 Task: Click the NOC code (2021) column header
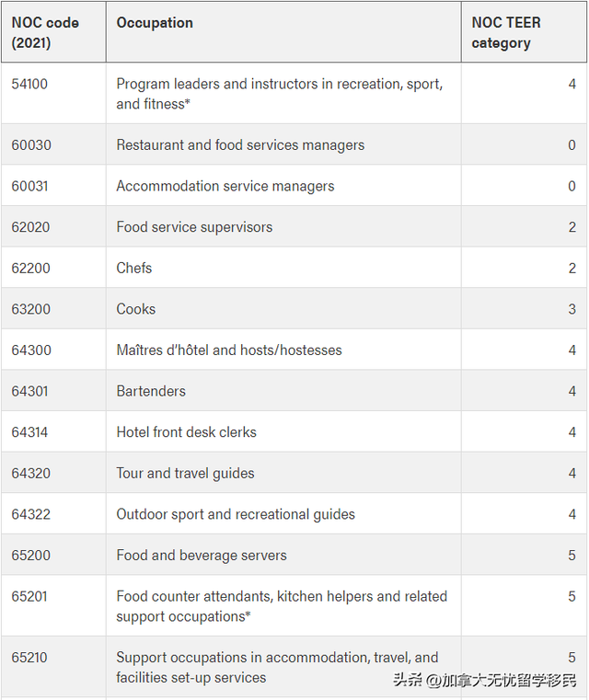point(53,32)
